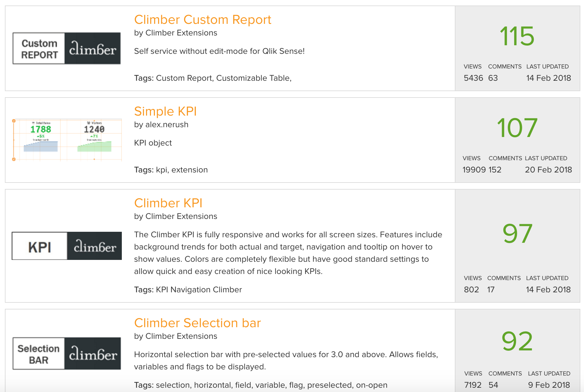Open the Simple KPI title link
The image size is (584, 392).
click(x=165, y=112)
